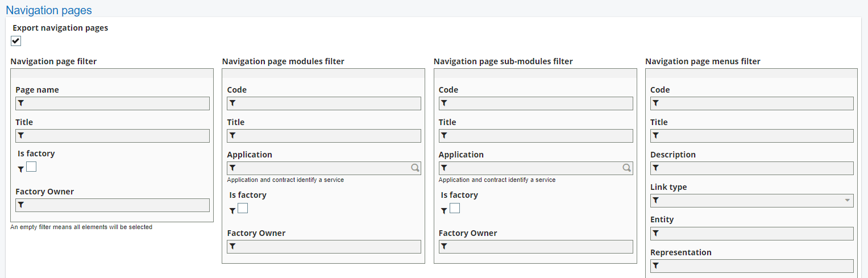Click search magnifier in modules Application field

tap(415, 168)
